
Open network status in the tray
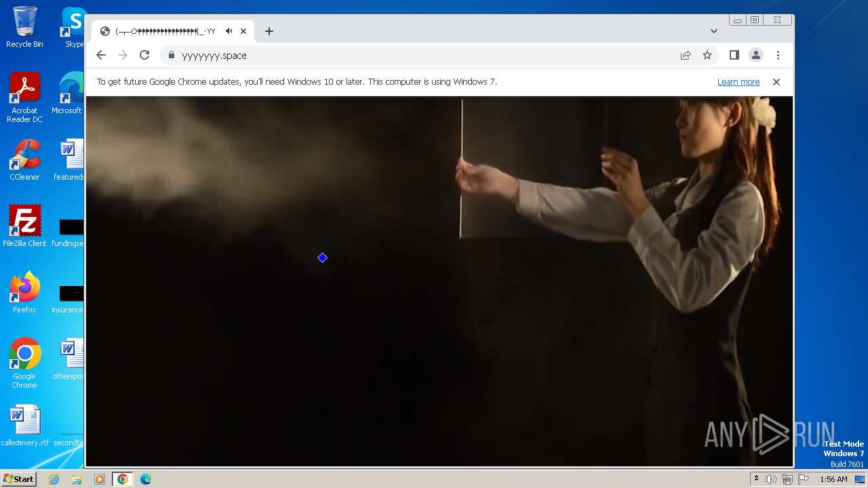787,479
